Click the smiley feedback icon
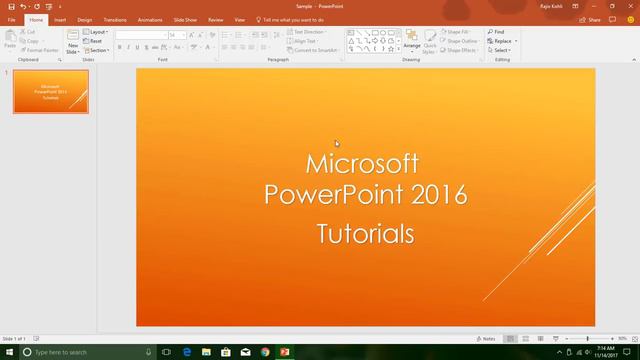This screenshot has width=640, height=360. [x=631, y=20]
